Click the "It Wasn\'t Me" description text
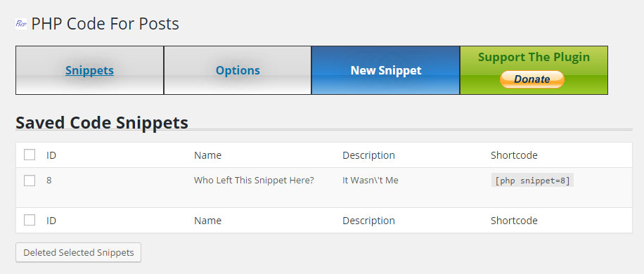Screen dimensions: 644x274 click(371, 180)
